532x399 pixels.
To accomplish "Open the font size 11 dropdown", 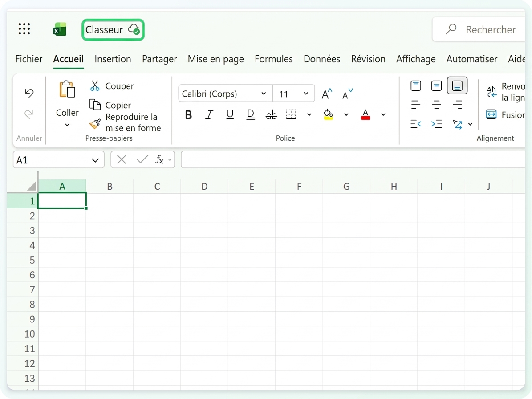I will pos(306,94).
